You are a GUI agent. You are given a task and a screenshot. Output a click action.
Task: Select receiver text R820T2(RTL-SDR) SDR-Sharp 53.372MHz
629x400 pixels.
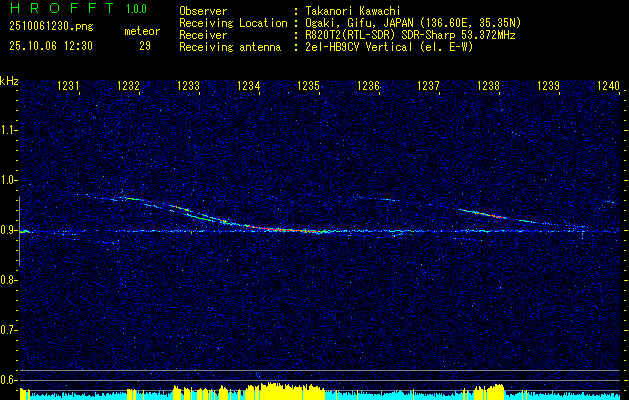click(410, 35)
